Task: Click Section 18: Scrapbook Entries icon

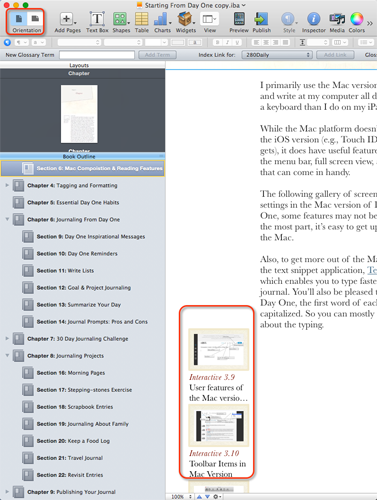Action: [28, 407]
